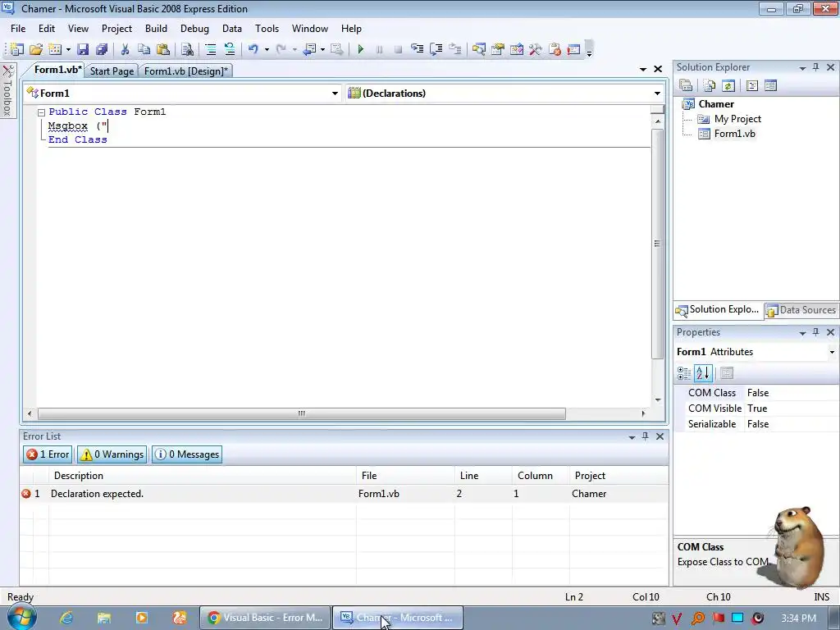Toggle auto-hide pin on Error List
The width and height of the screenshot is (840, 630).
point(646,436)
